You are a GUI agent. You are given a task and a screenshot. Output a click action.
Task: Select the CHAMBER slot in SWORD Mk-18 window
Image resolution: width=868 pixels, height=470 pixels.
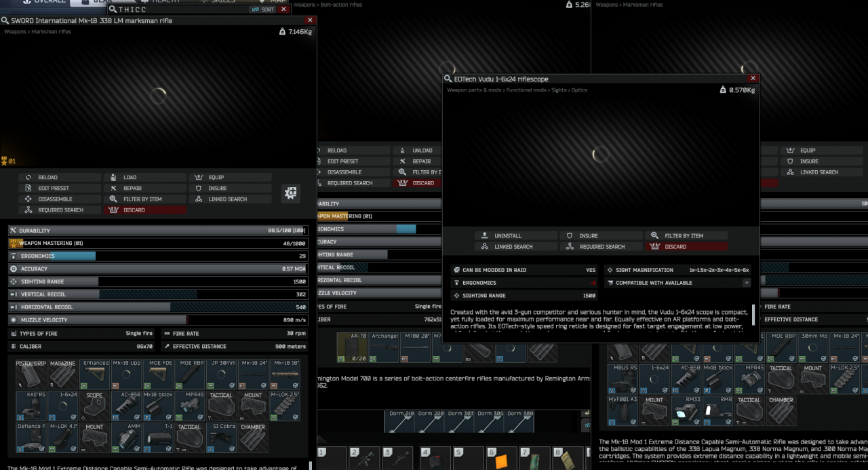(253, 437)
